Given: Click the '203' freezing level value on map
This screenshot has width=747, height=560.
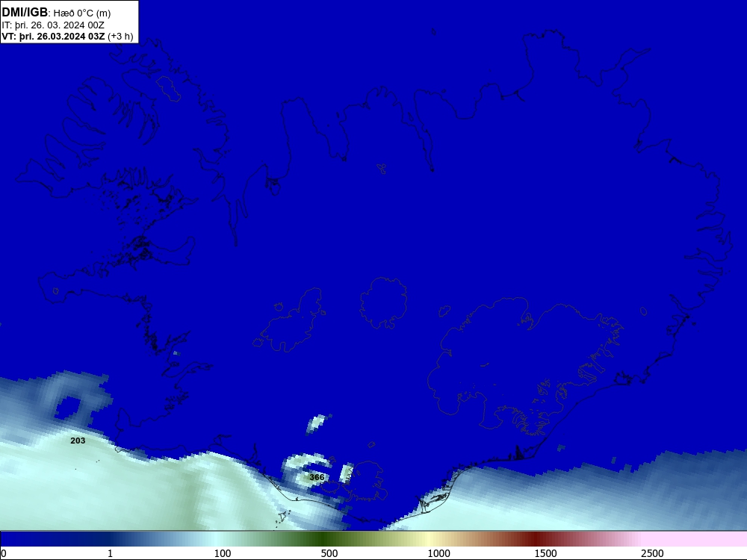Looking at the screenshot, I should [78, 441].
